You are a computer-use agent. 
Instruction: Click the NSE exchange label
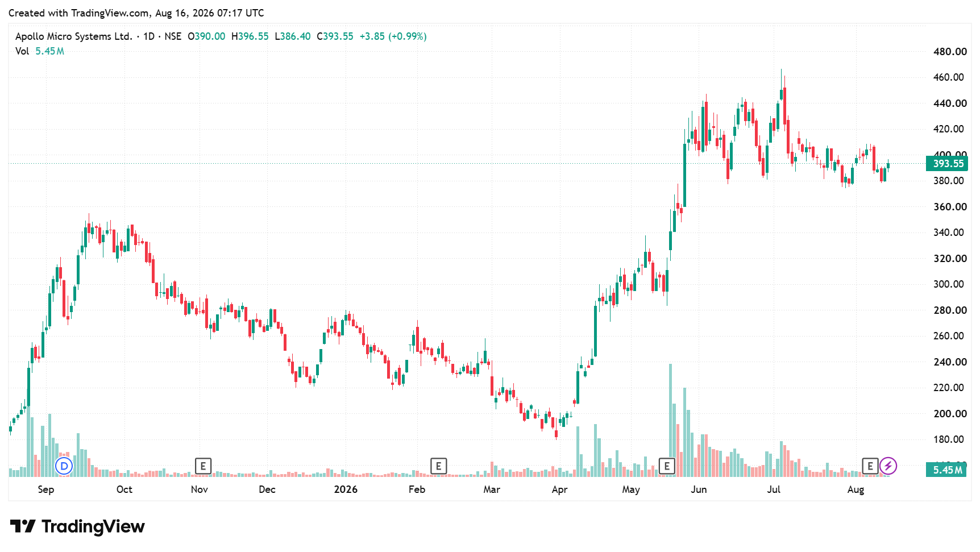[173, 36]
